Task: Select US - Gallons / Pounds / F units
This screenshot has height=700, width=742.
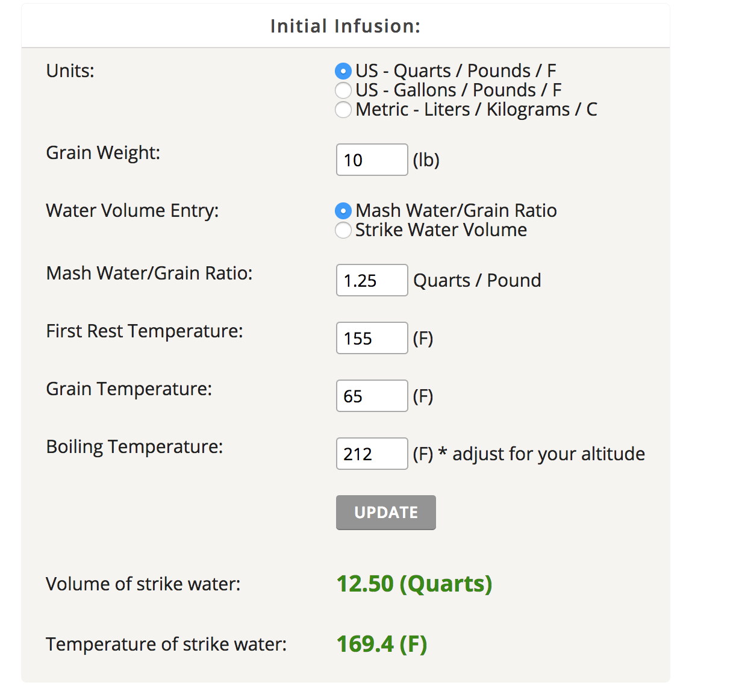Action: tap(343, 90)
